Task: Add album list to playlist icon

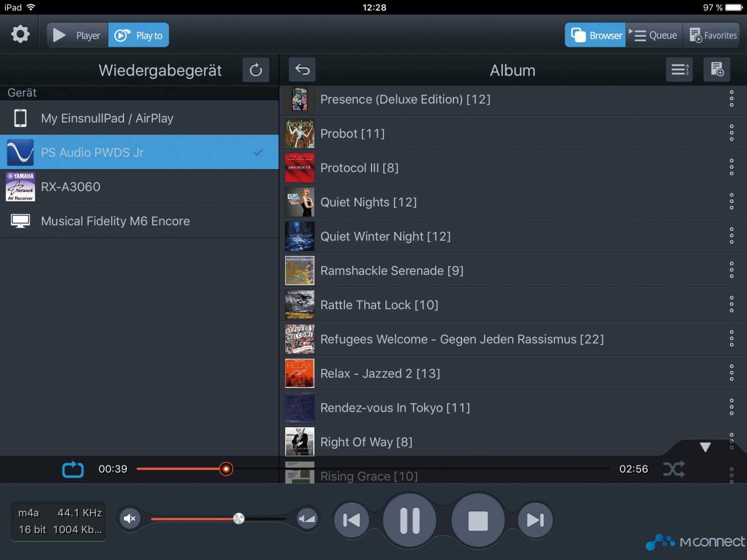Action: (717, 70)
